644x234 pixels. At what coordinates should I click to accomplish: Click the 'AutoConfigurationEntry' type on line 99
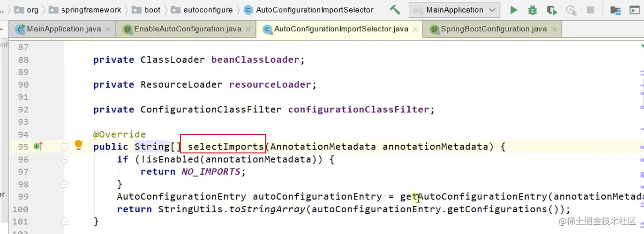(x=182, y=197)
